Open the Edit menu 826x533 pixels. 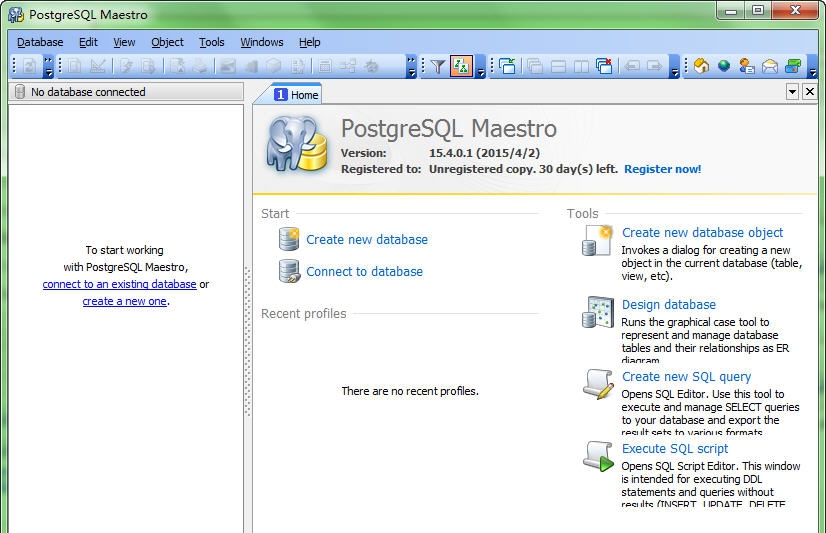88,42
